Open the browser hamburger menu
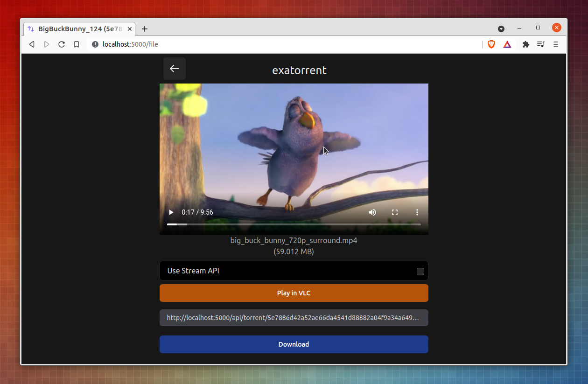The image size is (588, 384). pos(556,44)
